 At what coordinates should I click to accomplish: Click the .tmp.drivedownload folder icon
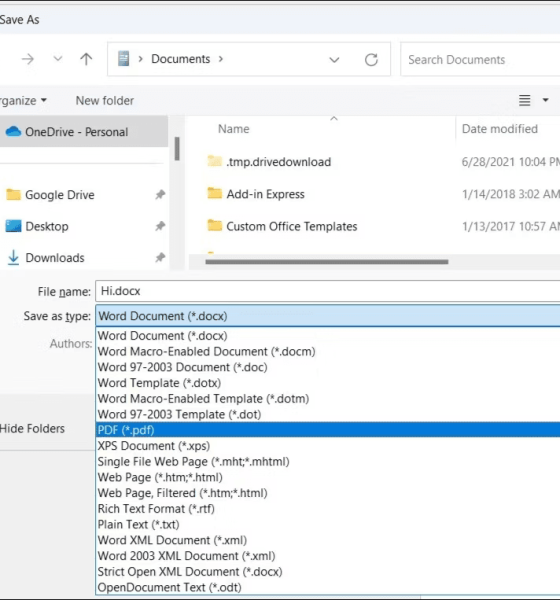(214, 161)
